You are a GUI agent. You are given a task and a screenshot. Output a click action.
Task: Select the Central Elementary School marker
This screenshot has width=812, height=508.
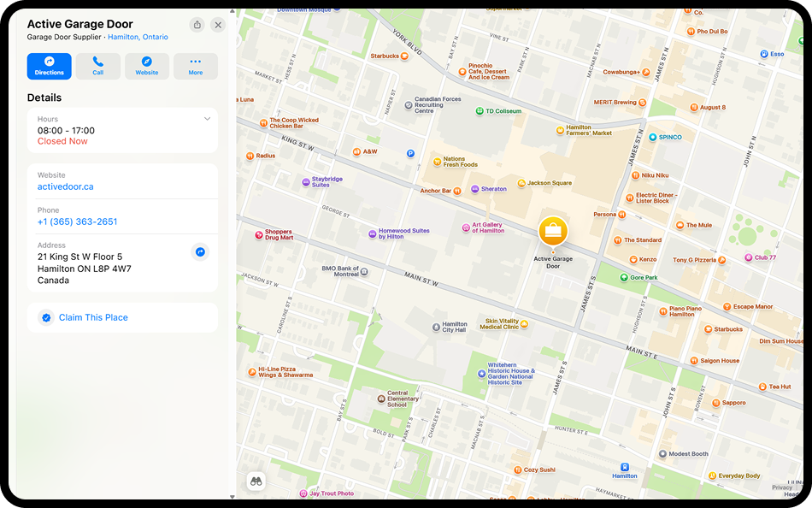(381, 399)
